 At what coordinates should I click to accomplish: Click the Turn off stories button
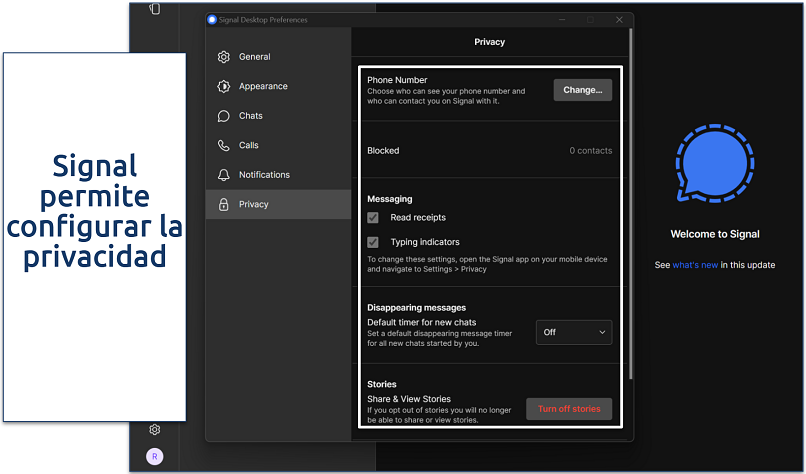[569, 409]
